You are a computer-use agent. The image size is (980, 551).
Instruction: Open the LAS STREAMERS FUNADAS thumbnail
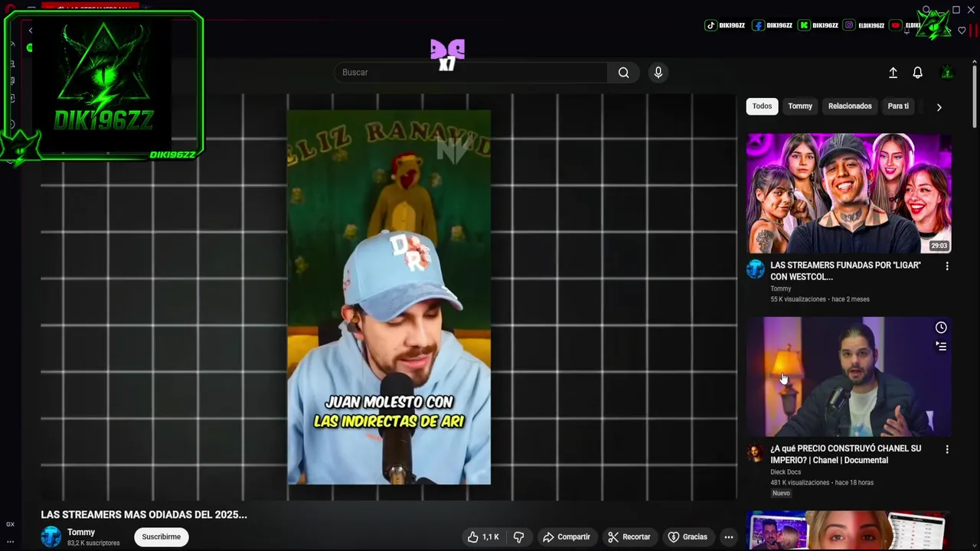(849, 194)
